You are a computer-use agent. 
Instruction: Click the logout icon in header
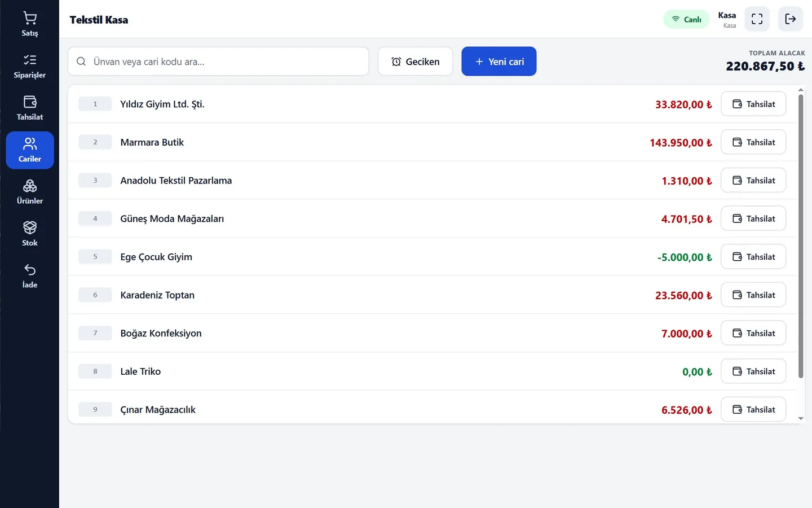pyautogui.click(x=791, y=19)
